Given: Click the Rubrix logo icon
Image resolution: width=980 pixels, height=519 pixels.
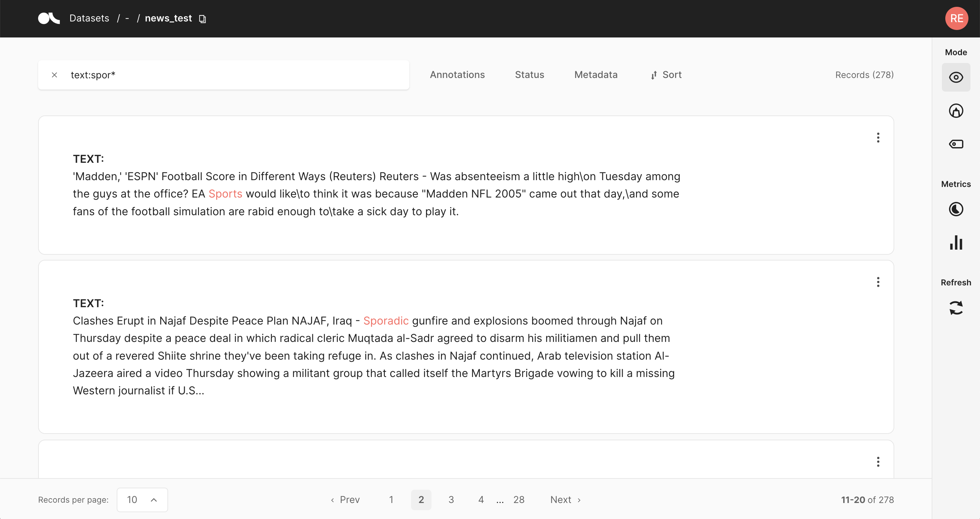Looking at the screenshot, I should point(49,18).
